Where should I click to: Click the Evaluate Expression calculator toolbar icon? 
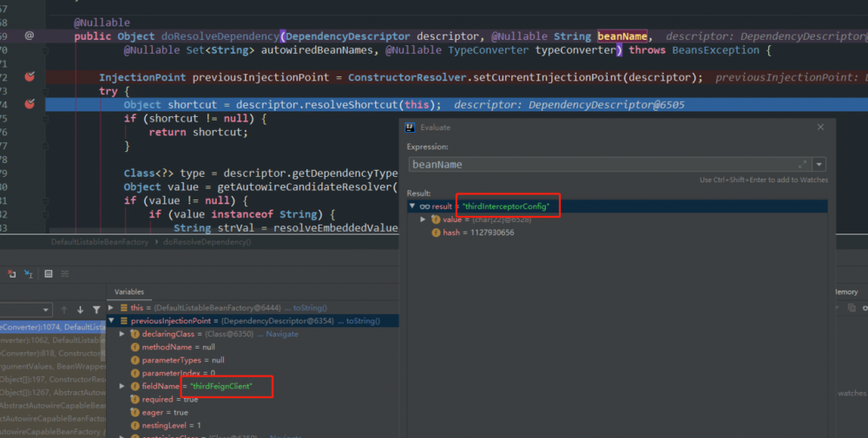(x=48, y=274)
